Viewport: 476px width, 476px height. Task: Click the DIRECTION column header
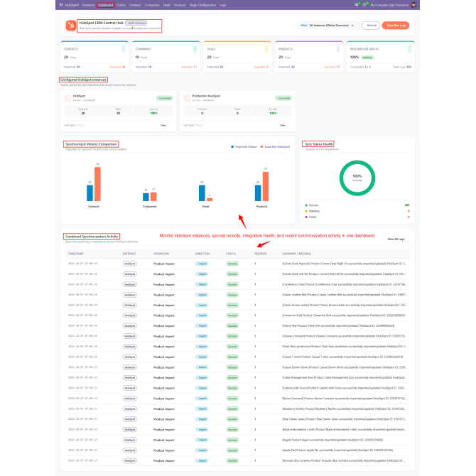pyautogui.click(x=202, y=254)
